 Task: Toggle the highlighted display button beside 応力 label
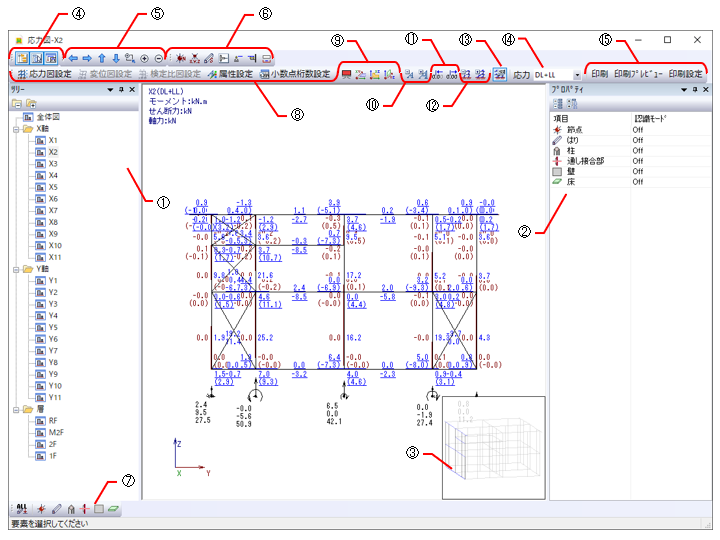[x=500, y=75]
